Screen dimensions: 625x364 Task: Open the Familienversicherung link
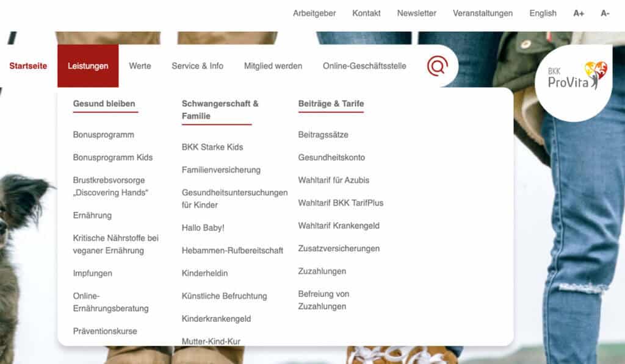(221, 170)
